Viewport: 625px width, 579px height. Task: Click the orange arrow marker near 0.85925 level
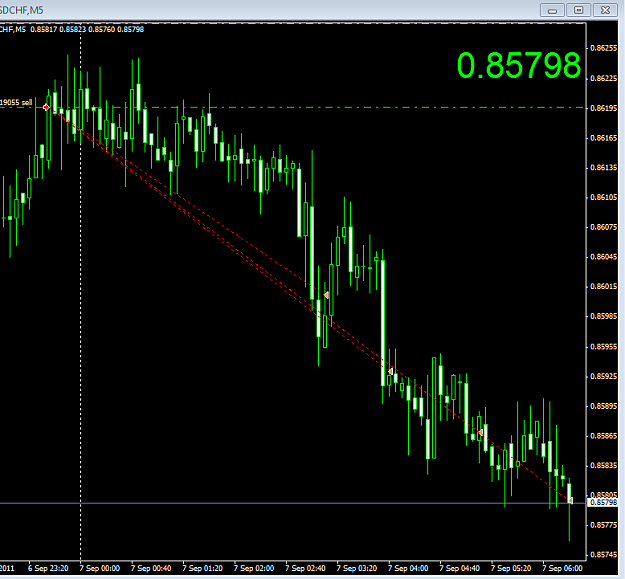[x=391, y=371]
